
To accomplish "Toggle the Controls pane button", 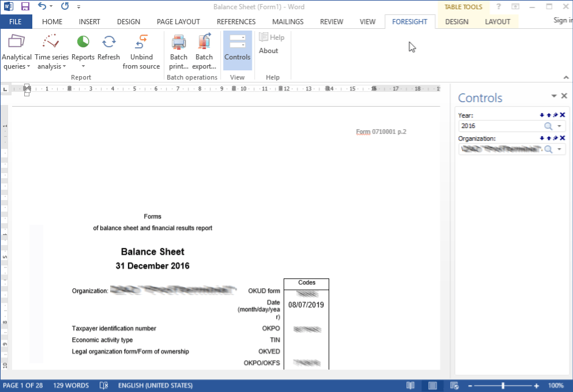I will tap(237, 48).
